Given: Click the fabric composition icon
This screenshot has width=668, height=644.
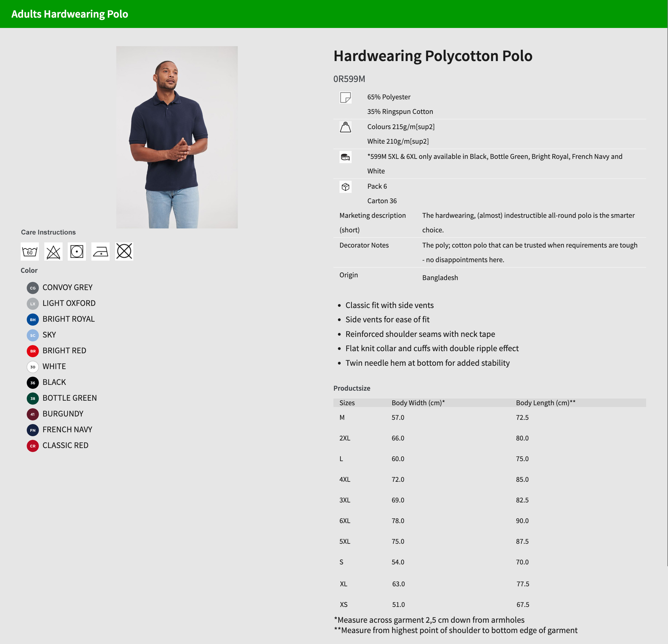Looking at the screenshot, I should click(x=345, y=98).
